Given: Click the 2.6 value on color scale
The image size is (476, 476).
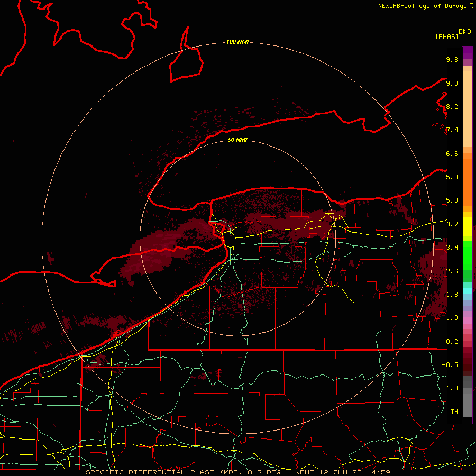Looking at the screenshot, I should coord(452,271).
